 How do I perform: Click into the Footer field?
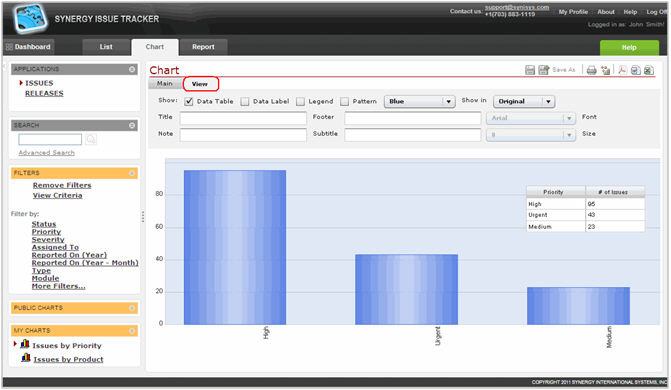point(413,118)
